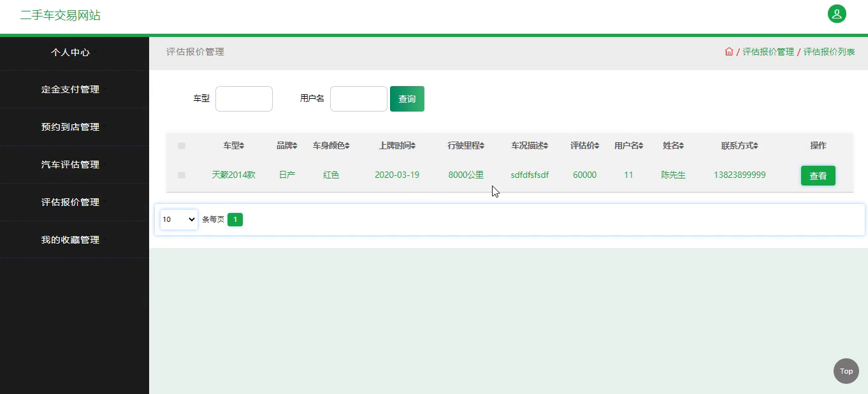The width and height of the screenshot is (868, 394).
Task: Open 预约到店管理 in the sidebar
Action: [x=71, y=128]
